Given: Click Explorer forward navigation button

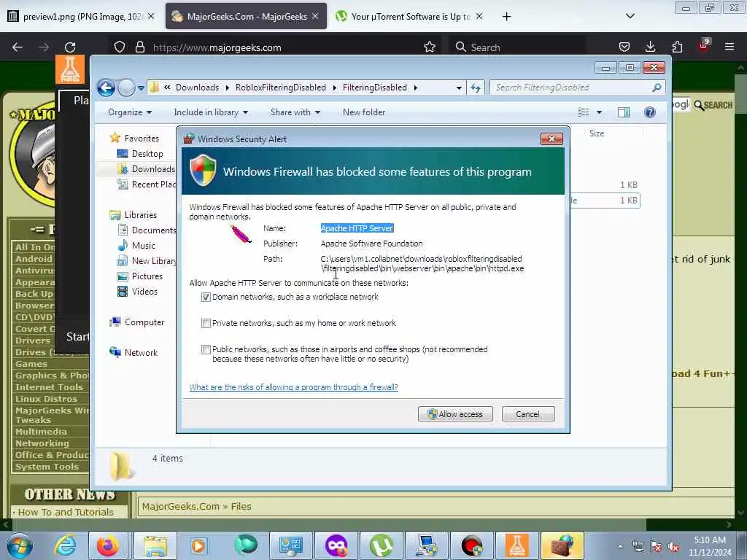Looking at the screenshot, I should pyautogui.click(x=126, y=87).
